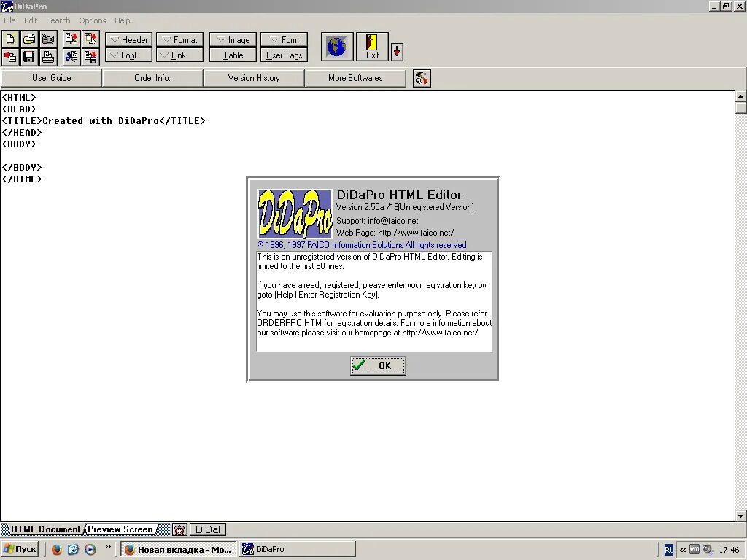Image resolution: width=747 pixels, height=560 pixels.
Task: Click the User Tags button
Action: (x=285, y=55)
